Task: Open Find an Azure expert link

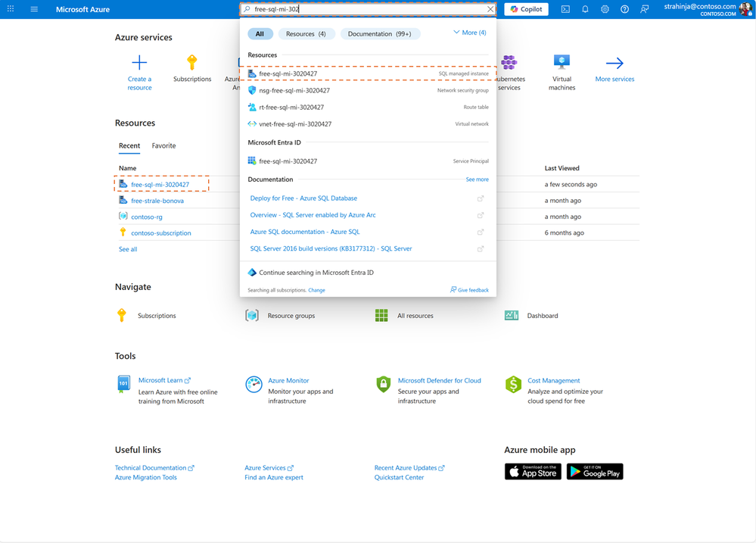Action: 274,478
